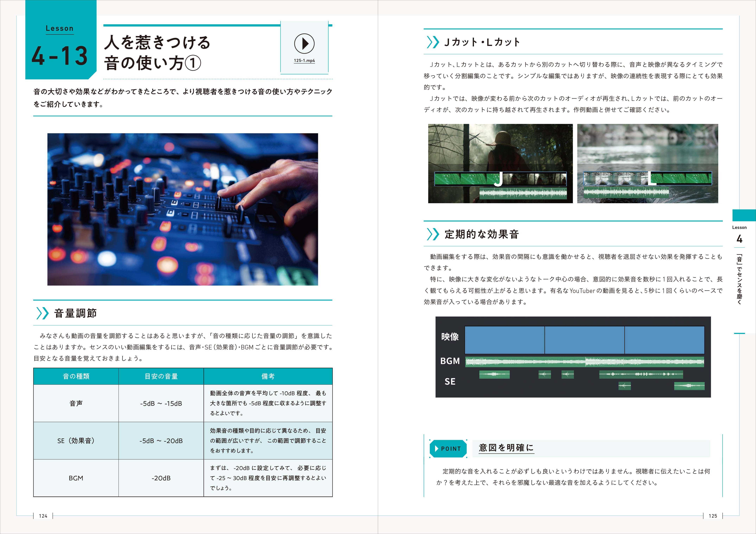Click the POINT badge icon
Screen dimensions: 756x534
448,449
